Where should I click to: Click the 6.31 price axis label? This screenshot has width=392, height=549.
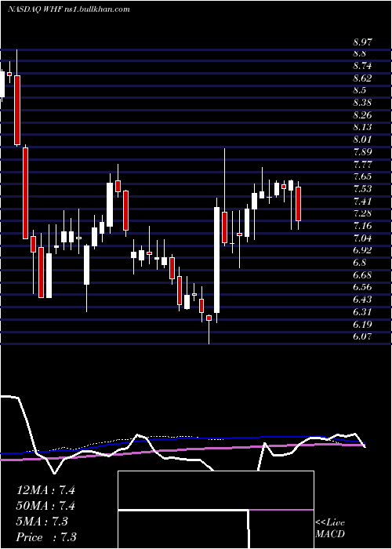[x=362, y=311]
